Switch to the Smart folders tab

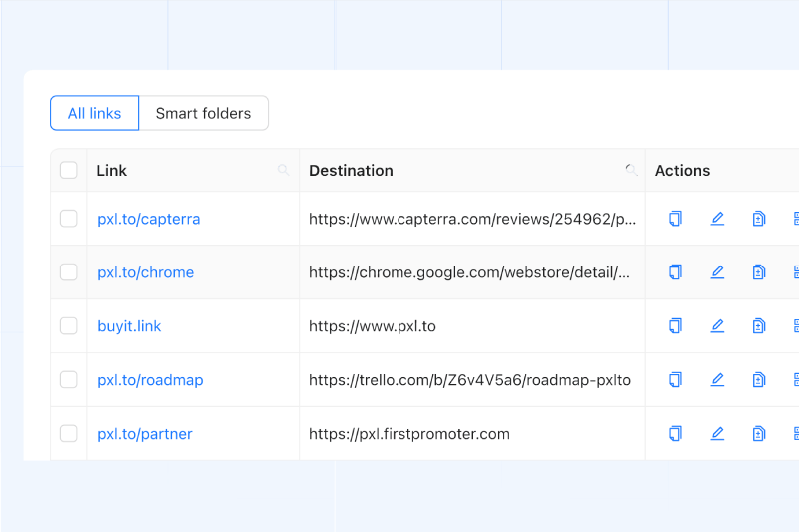(x=204, y=113)
